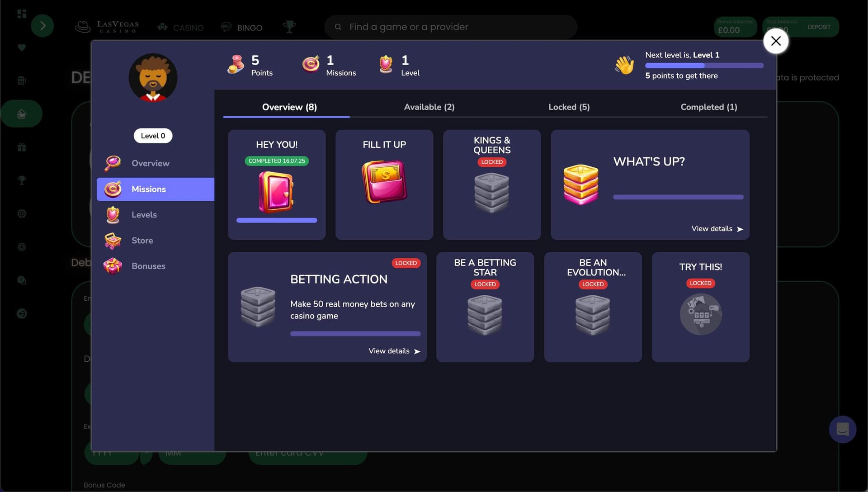Click the user avatar picture
This screenshot has width=868, height=492.
153,78
